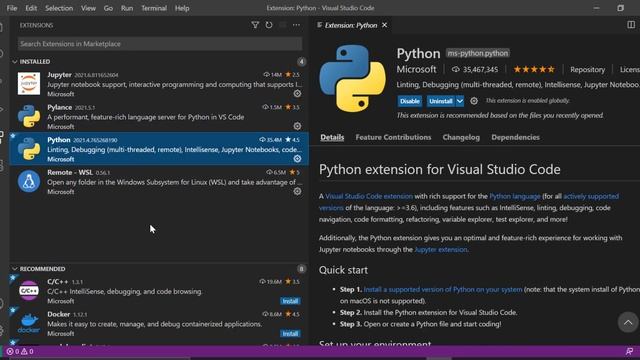Install the Docker extension

pos(290,334)
